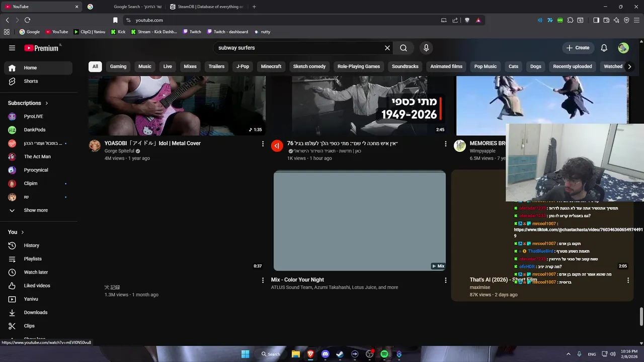Select the Music filter chip
644x362 pixels.
pyautogui.click(x=145, y=66)
